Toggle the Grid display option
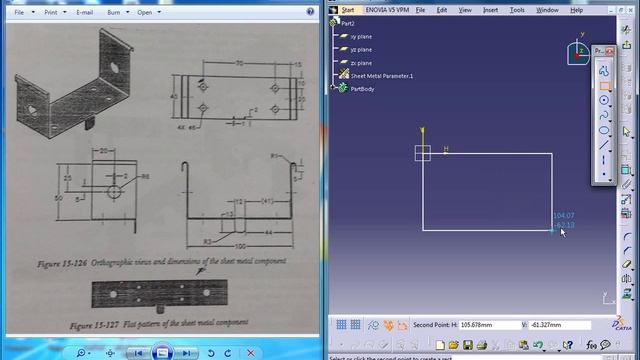Viewport: 640px width, 360px height. click(341, 325)
